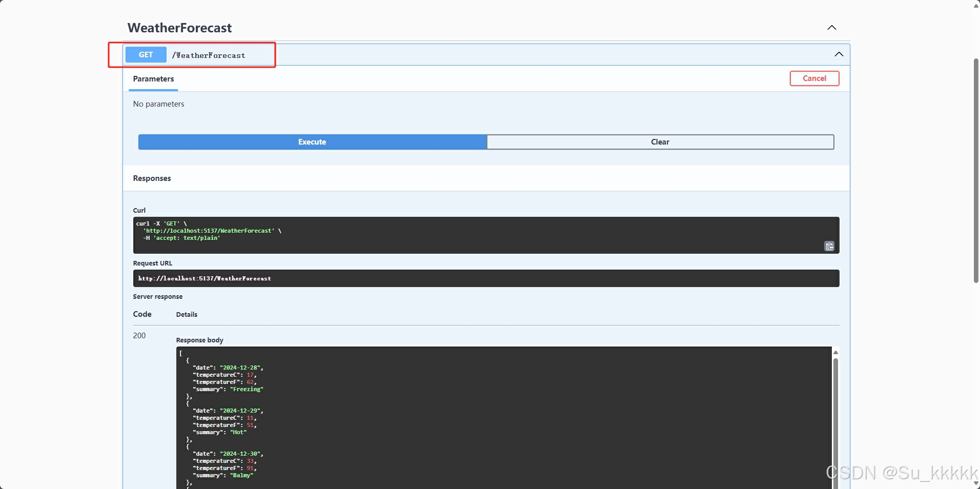The height and width of the screenshot is (489, 980).
Task: Click the "2024-12-28" date value
Action: pos(241,368)
